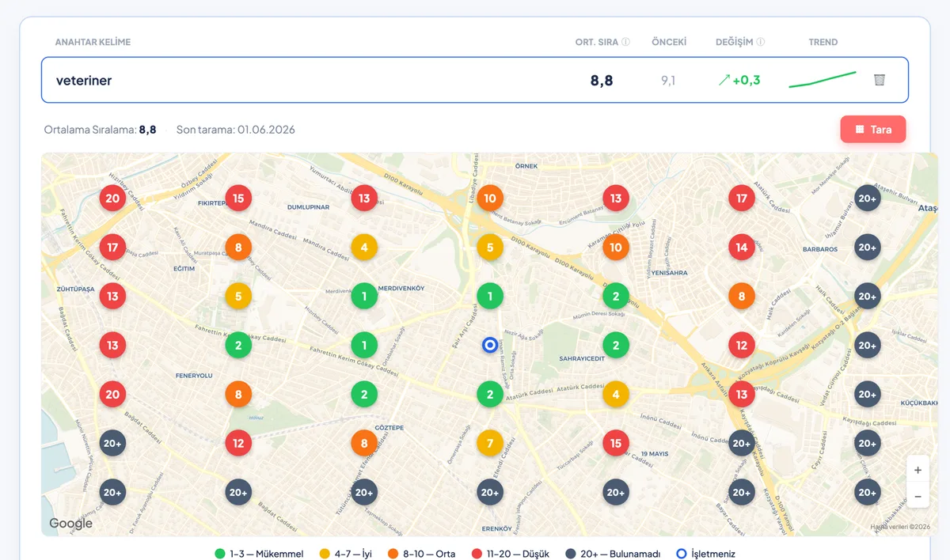
Task: Open the 20+ marker beside KÜÇÜKBAKKALKÖY
Action: pos(868,394)
